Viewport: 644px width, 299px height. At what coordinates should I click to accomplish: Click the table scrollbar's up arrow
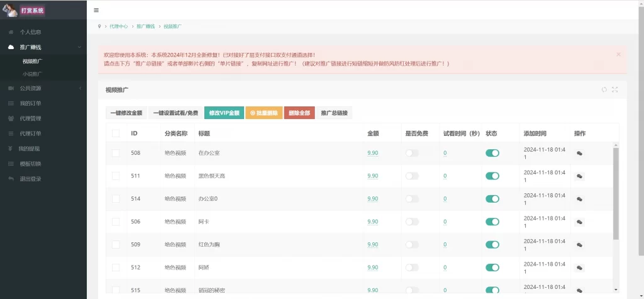(616, 145)
